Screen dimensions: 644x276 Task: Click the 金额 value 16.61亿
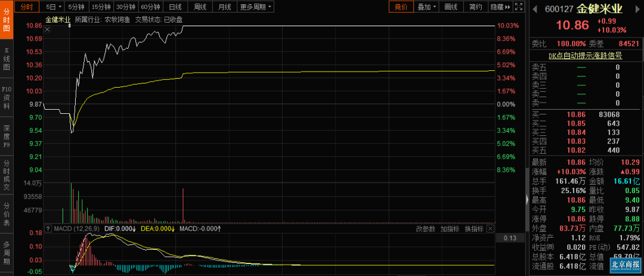(626, 181)
